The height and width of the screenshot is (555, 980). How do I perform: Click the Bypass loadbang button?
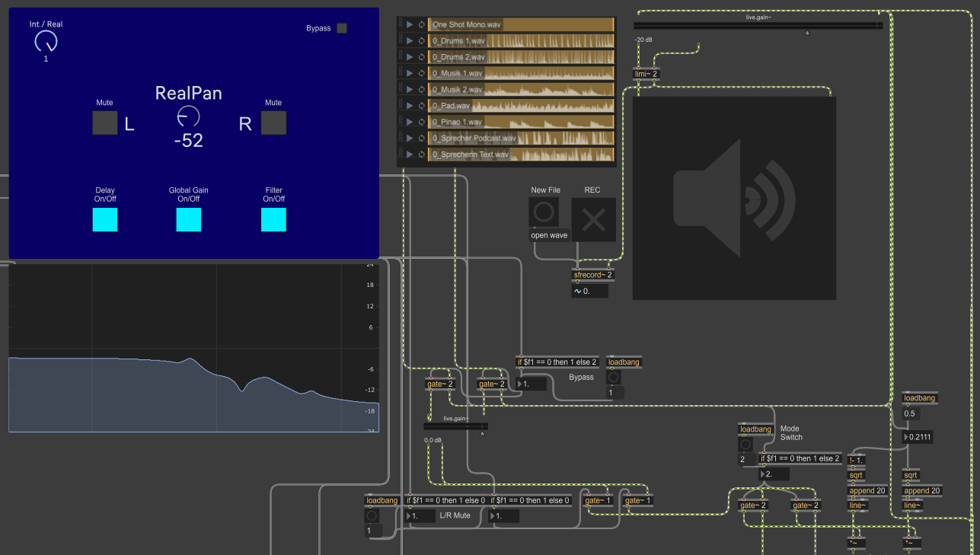click(614, 378)
